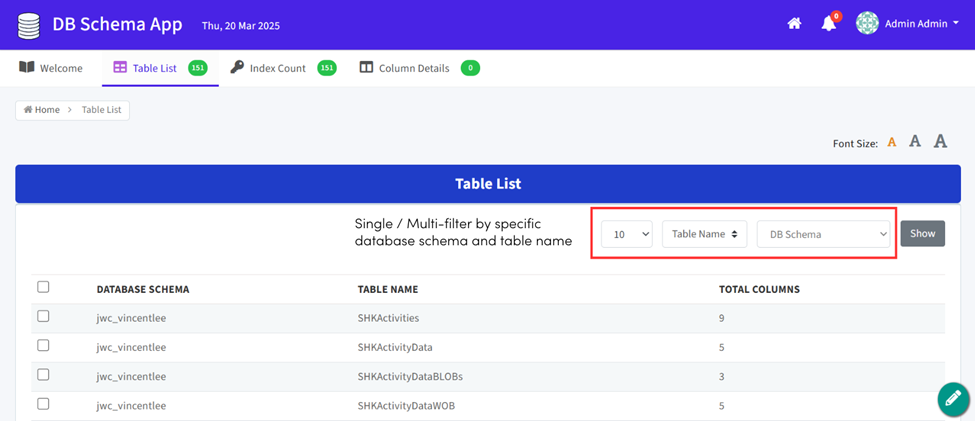975x421 pixels.
Task: Click the Show button
Action: (x=922, y=234)
